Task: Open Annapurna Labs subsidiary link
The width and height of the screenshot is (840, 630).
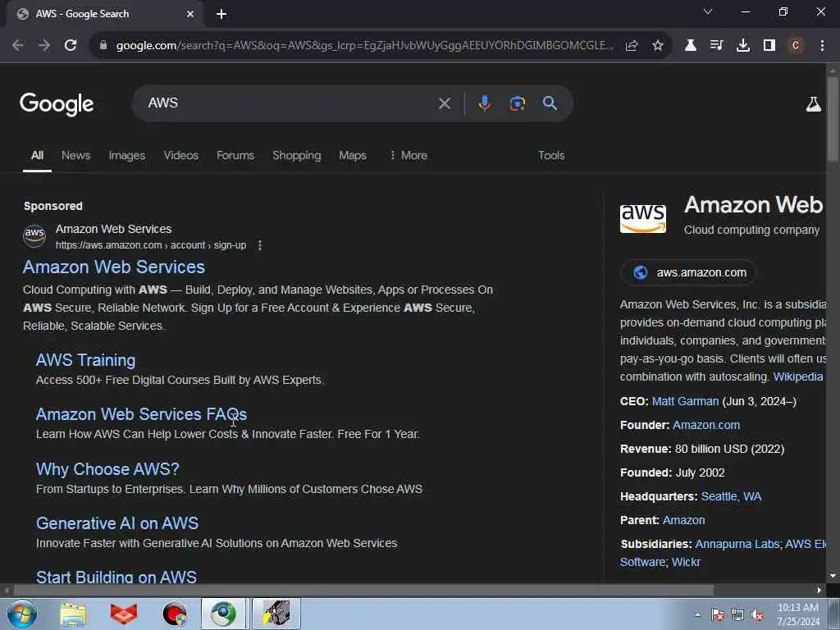Action: click(x=737, y=544)
